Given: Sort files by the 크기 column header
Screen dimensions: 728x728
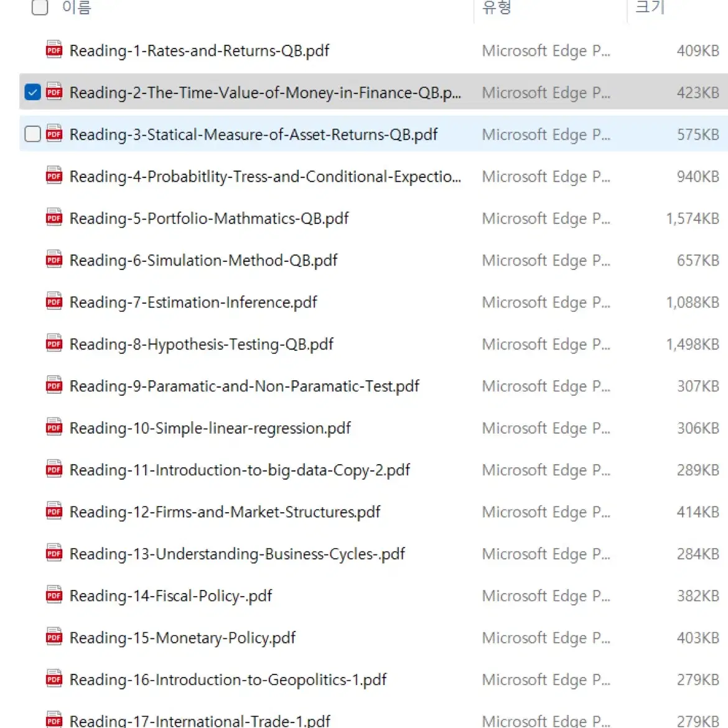Looking at the screenshot, I should [x=650, y=7].
